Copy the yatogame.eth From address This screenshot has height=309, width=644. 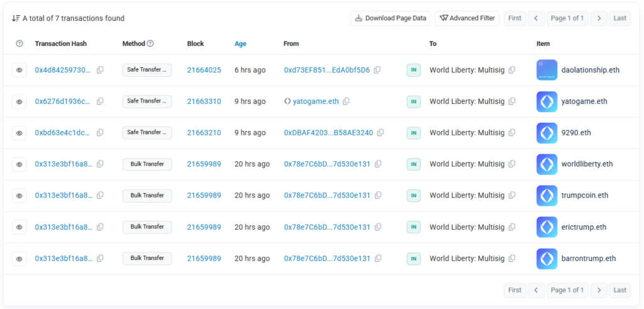point(346,101)
